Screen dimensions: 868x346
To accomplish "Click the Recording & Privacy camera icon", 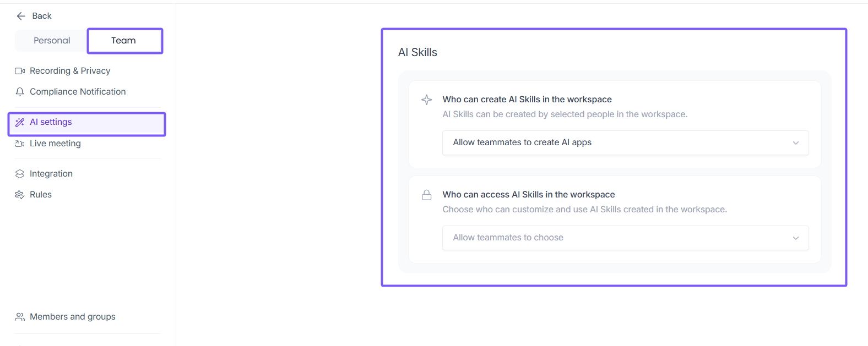I will coord(20,71).
